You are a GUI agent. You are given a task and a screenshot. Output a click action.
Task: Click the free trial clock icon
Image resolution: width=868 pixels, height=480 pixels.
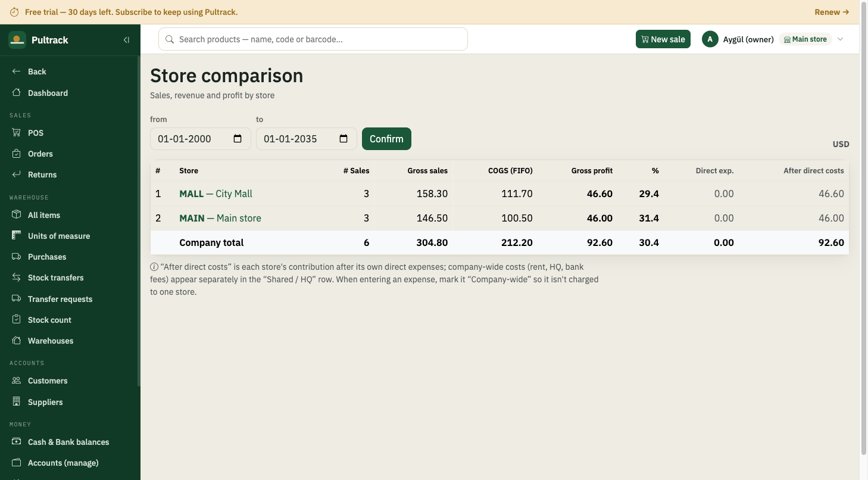tap(14, 12)
